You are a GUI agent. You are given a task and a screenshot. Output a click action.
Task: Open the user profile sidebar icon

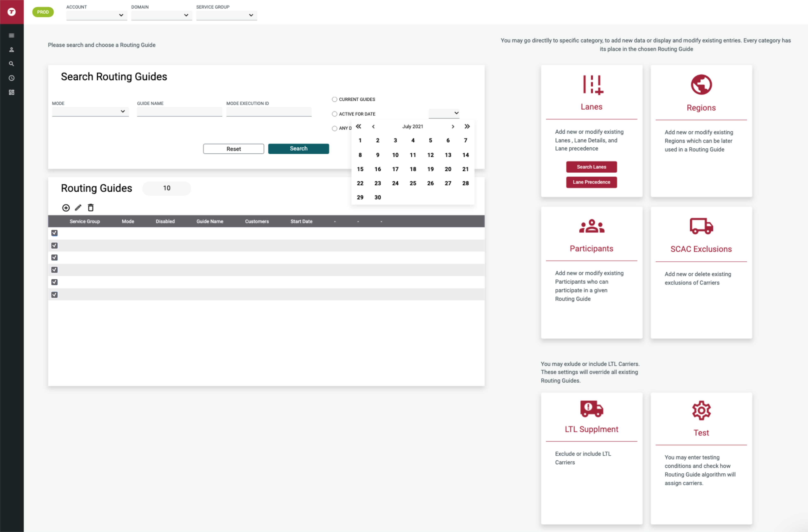pos(12,49)
